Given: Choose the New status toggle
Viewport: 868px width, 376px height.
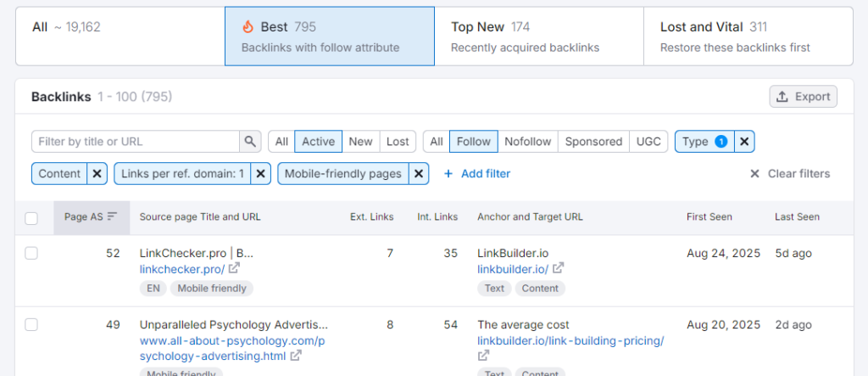Looking at the screenshot, I should 361,142.
